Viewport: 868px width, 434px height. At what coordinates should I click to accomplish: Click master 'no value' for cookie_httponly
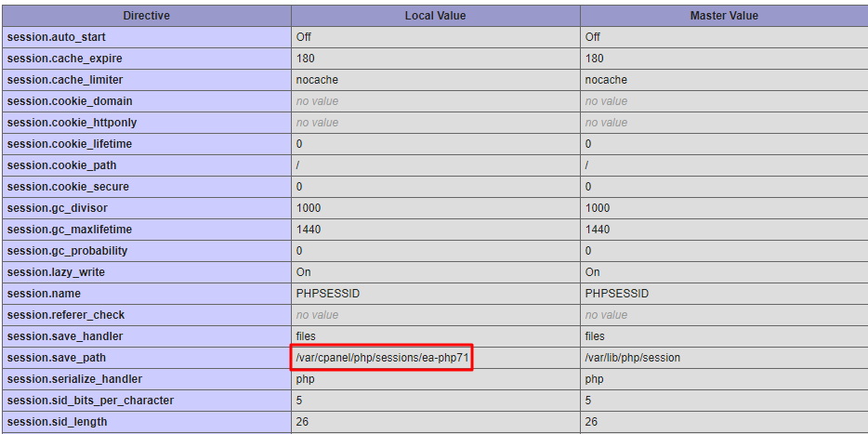[606, 123]
